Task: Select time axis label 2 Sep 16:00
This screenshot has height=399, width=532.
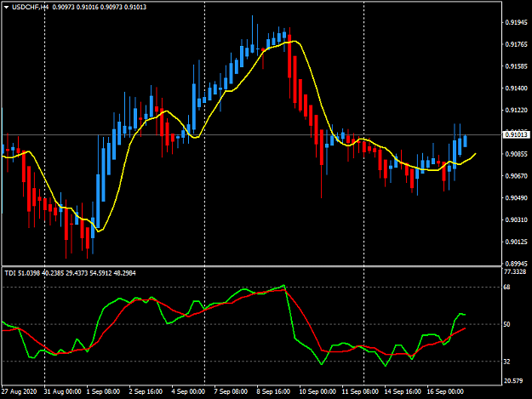Action: pos(146,391)
